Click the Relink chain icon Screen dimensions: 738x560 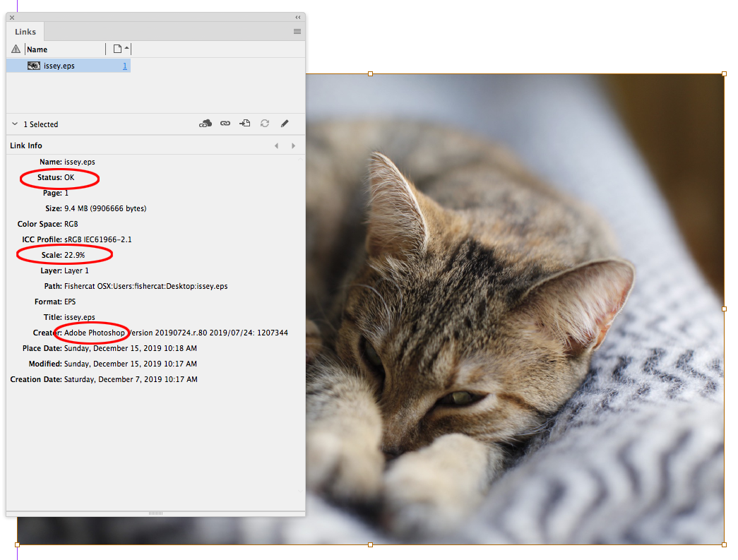pos(225,124)
